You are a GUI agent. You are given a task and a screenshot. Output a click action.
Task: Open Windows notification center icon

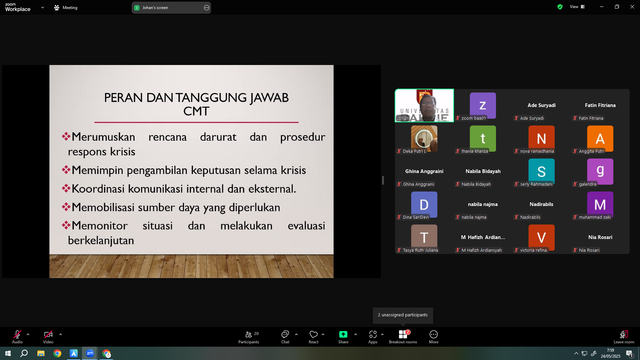(x=630, y=353)
